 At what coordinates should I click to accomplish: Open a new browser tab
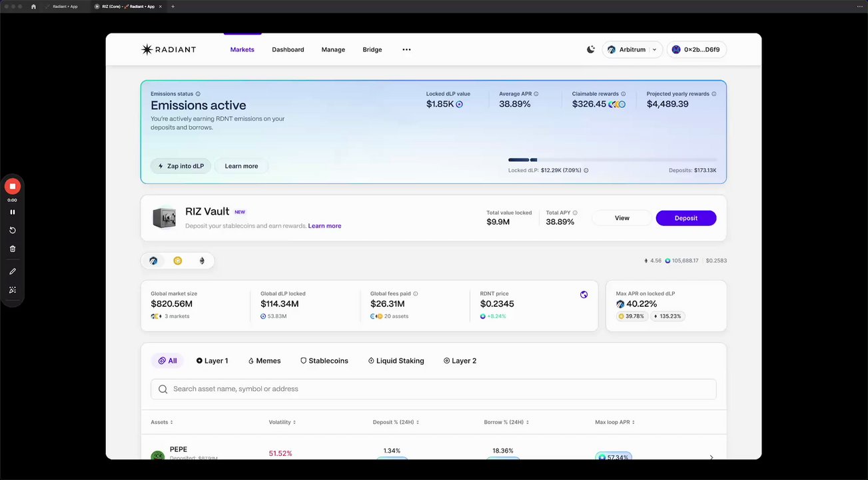click(173, 6)
